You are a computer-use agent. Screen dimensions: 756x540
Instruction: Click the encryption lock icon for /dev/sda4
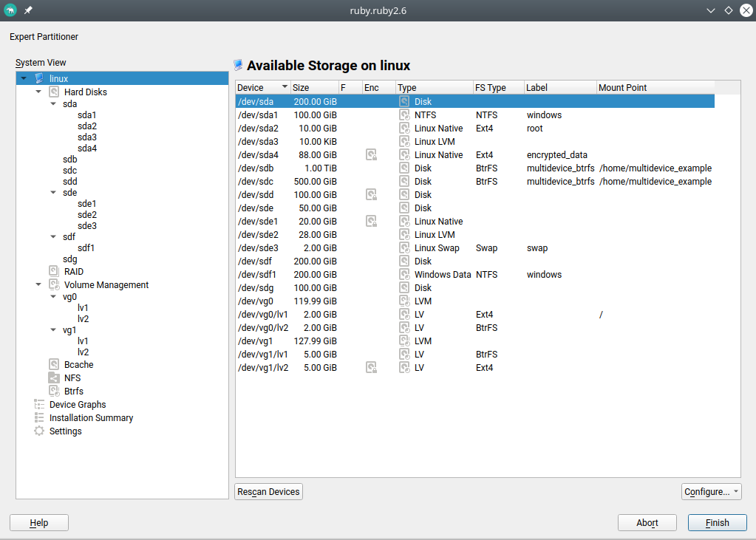click(372, 155)
